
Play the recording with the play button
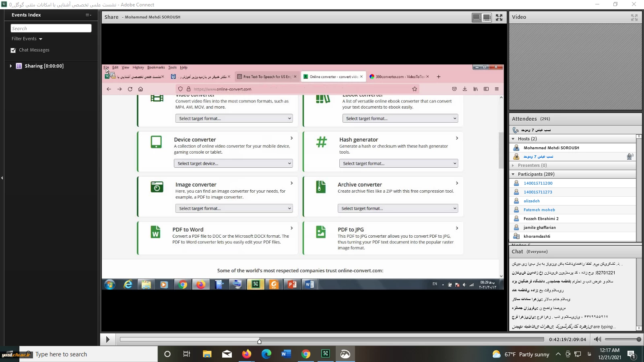[107, 339]
